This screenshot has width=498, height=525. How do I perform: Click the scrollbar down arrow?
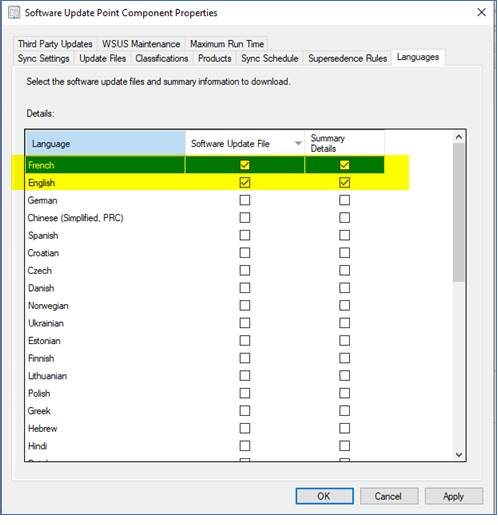coord(459,454)
